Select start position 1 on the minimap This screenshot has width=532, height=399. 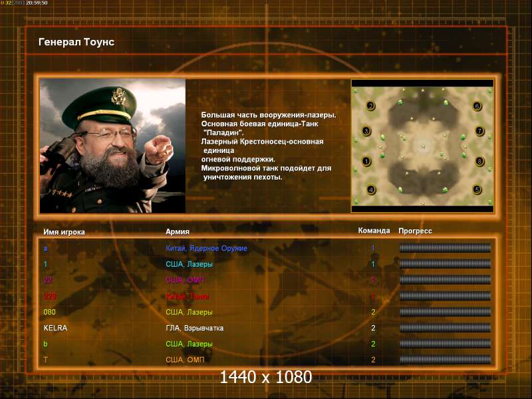[366, 161]
